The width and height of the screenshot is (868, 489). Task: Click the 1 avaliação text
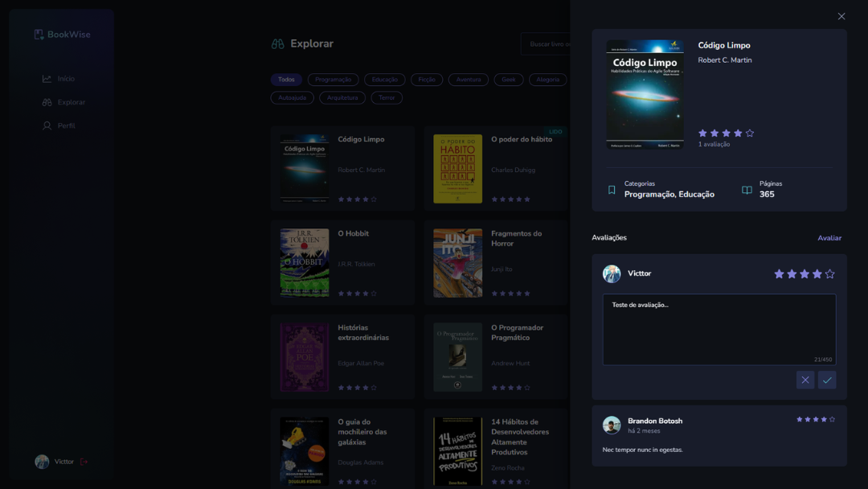point(714,145)
